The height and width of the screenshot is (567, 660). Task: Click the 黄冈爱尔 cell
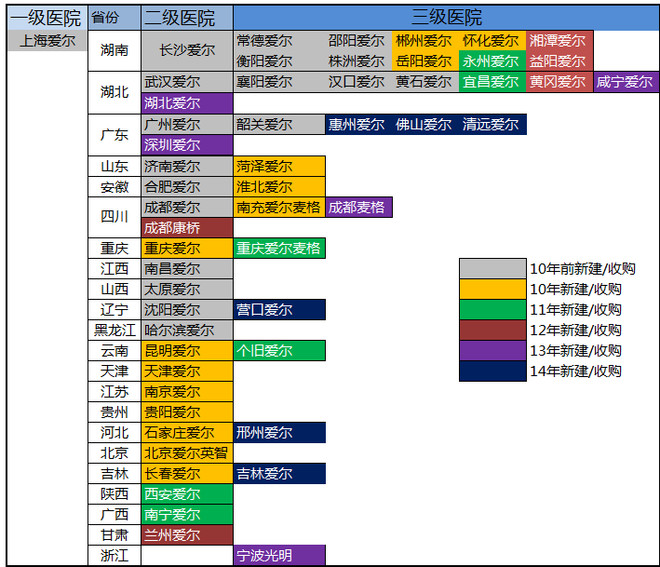559,82
